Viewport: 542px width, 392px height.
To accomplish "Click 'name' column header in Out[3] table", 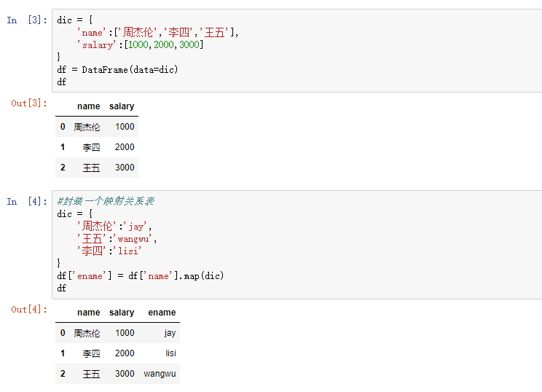I will [88, 106].
